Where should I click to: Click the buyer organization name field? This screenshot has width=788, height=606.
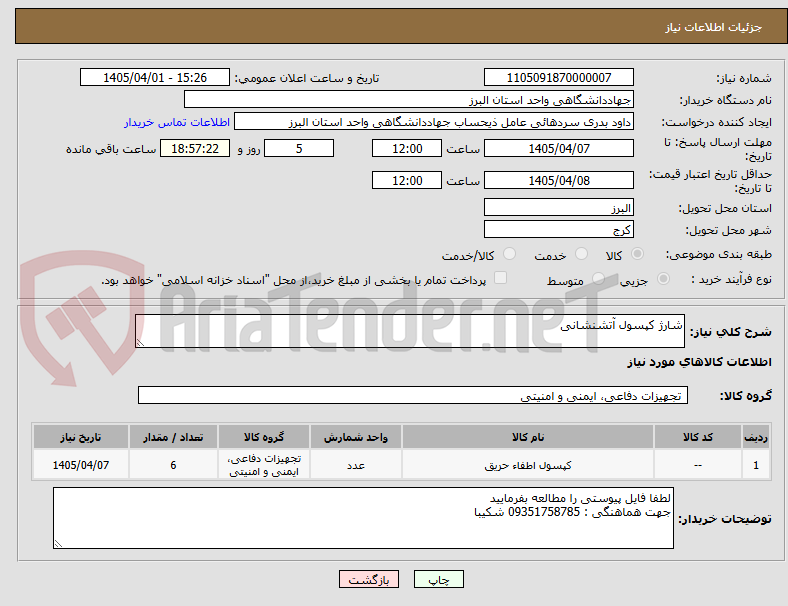point(409,99)
